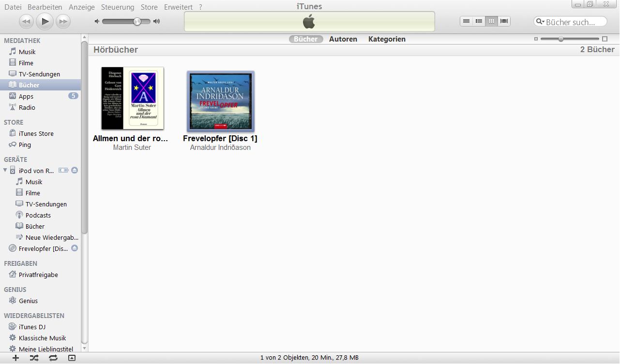
Task: Select the Autoren tab
Action: tap(343, 39)
